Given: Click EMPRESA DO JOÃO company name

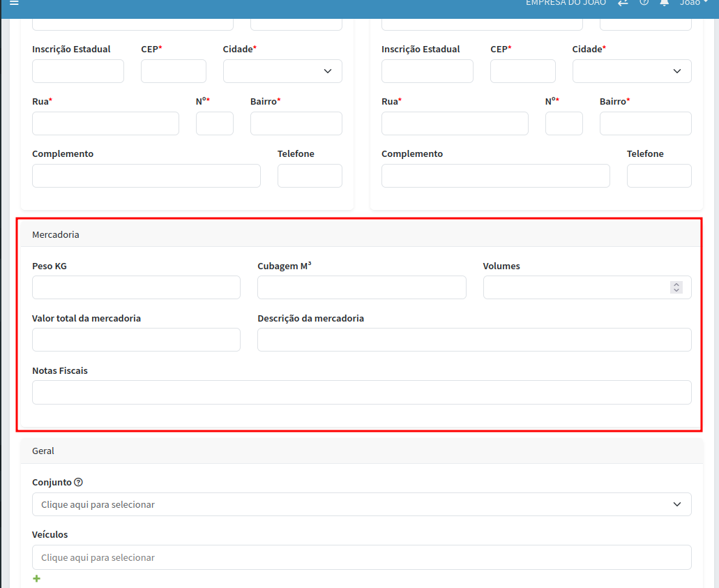Looking at the screenshot, I should (566, 3).
